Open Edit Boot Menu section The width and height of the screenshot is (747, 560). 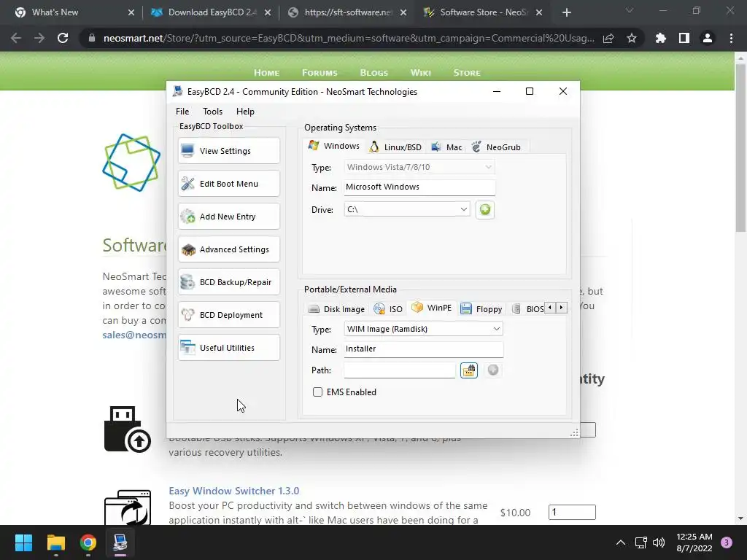pos(228,184)
